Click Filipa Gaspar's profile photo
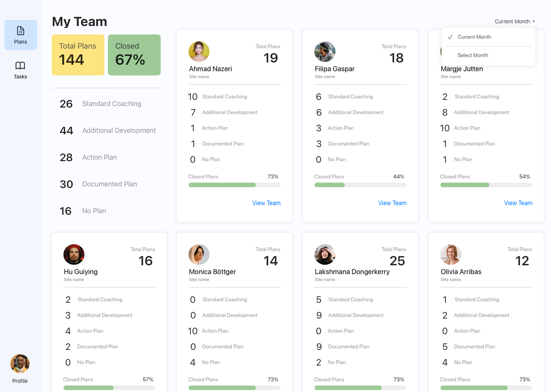This screenshot has height=392, width=551. point(325,51)
